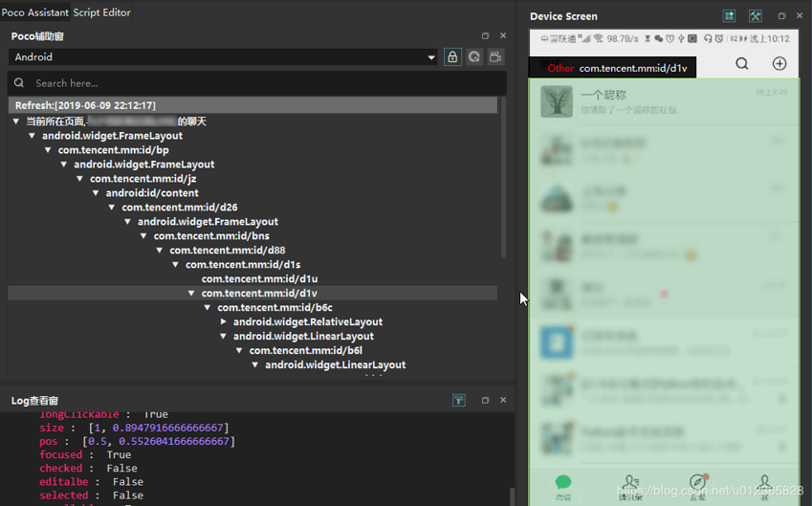
Task: Open the Device Screen tools icon
Action: 755,16
